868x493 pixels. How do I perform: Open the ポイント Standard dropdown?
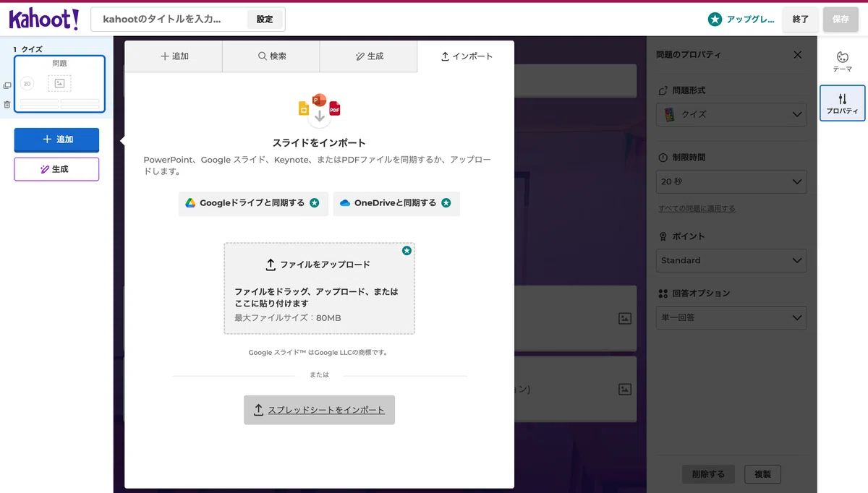click(731, 260)
